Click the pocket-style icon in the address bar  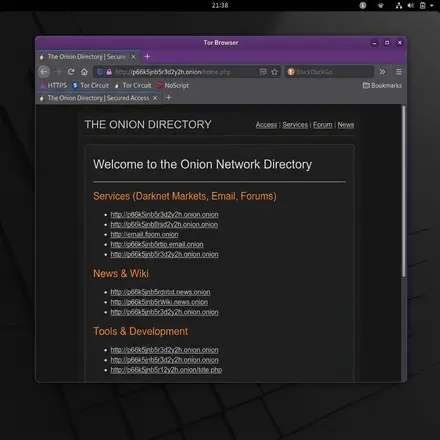263,72
